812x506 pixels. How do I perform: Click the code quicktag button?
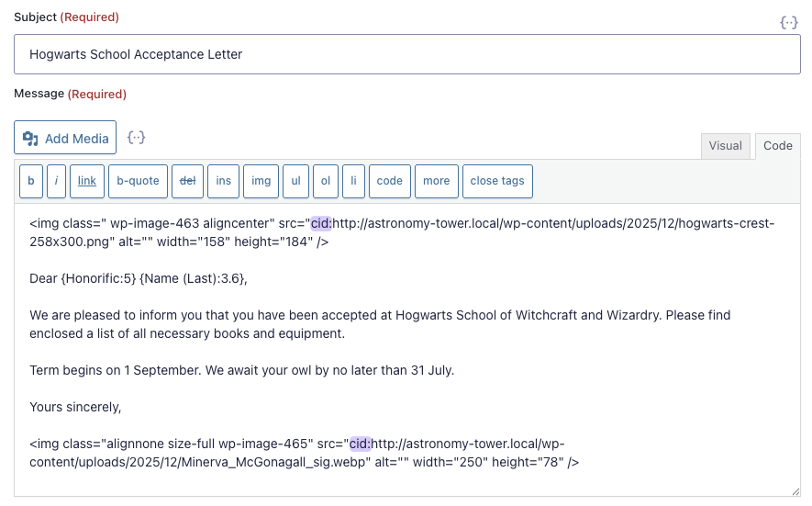[389, 181]
